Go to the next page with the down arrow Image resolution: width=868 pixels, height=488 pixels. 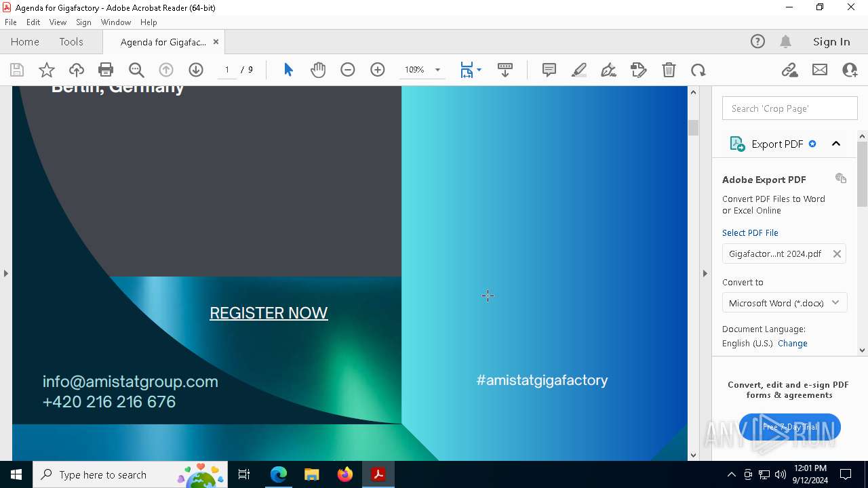(196, 70)
